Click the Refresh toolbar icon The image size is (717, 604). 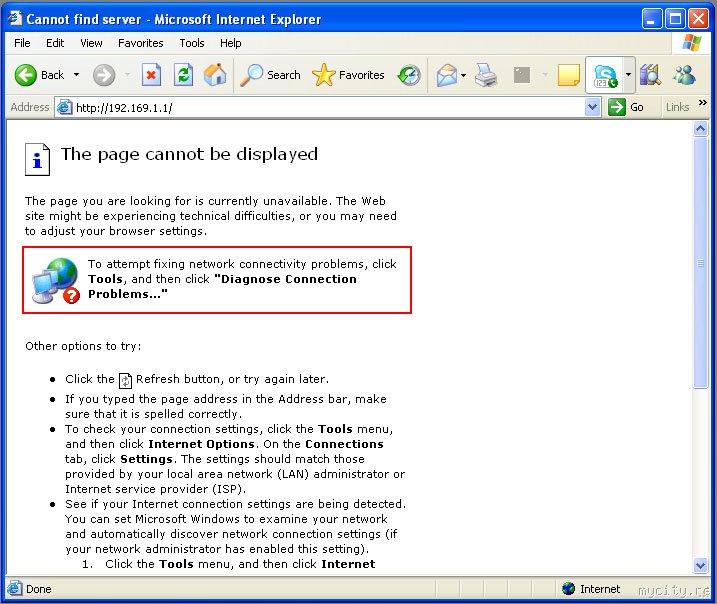pyautogui.click(x=183, y=75)
